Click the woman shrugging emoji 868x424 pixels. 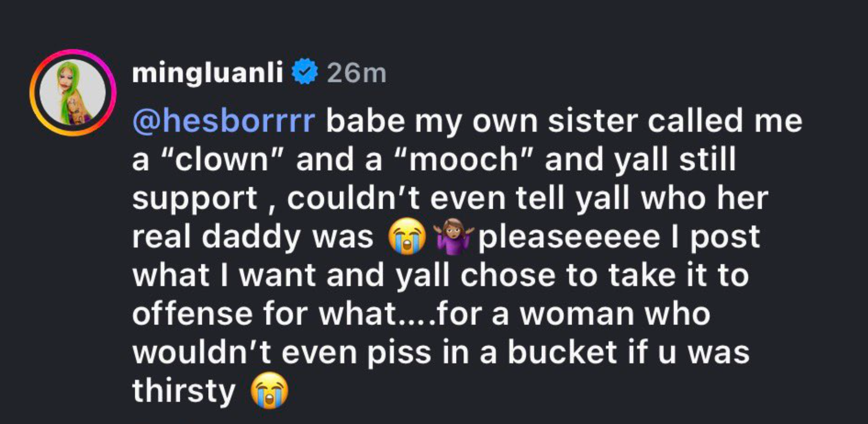(x=454, y=237)
